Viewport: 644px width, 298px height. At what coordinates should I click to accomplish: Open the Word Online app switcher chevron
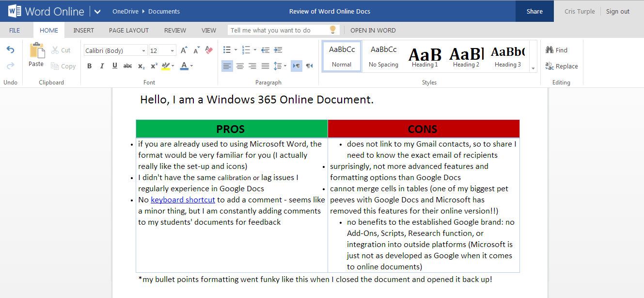[97, 11]
